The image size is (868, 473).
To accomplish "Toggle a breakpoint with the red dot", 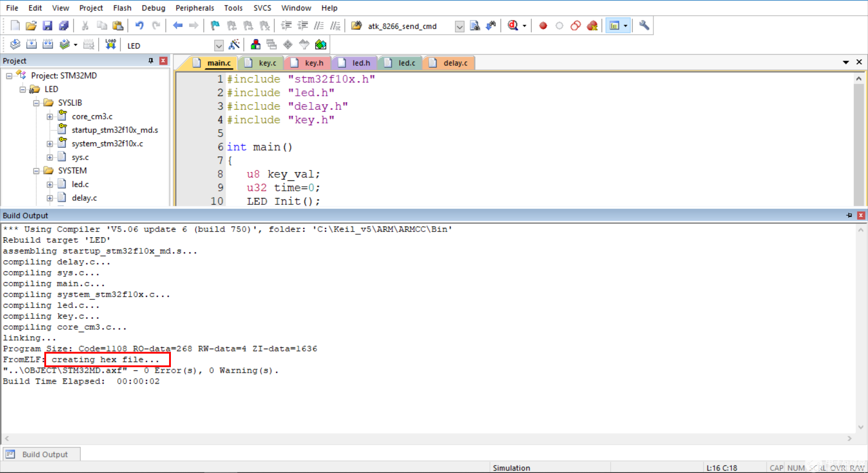I will coord(543,26).
